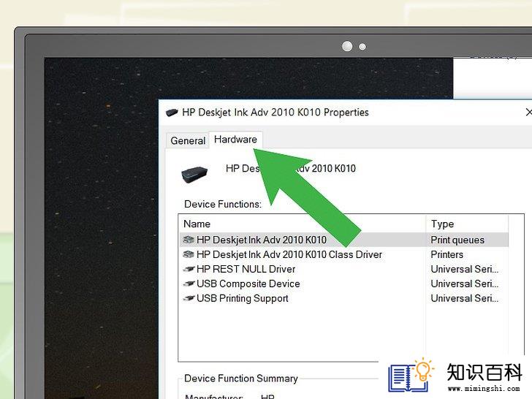Screen dimensions: 532x399
Task: Click the Printers type cell
Action: (x=446, y=254)
